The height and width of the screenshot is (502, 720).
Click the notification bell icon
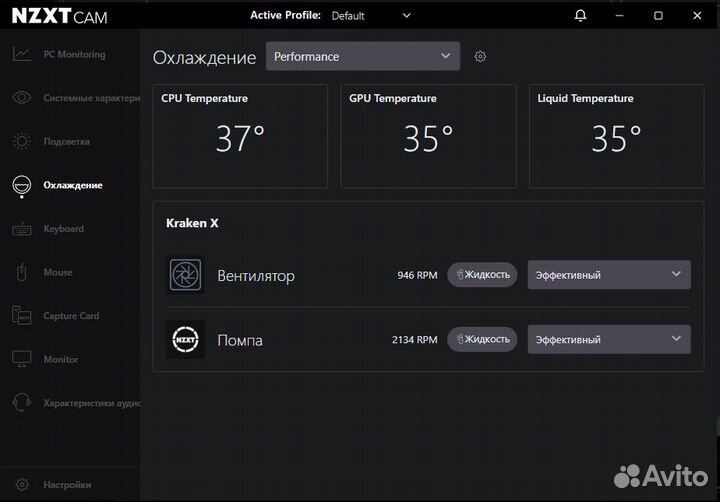(x=581, y=16)
